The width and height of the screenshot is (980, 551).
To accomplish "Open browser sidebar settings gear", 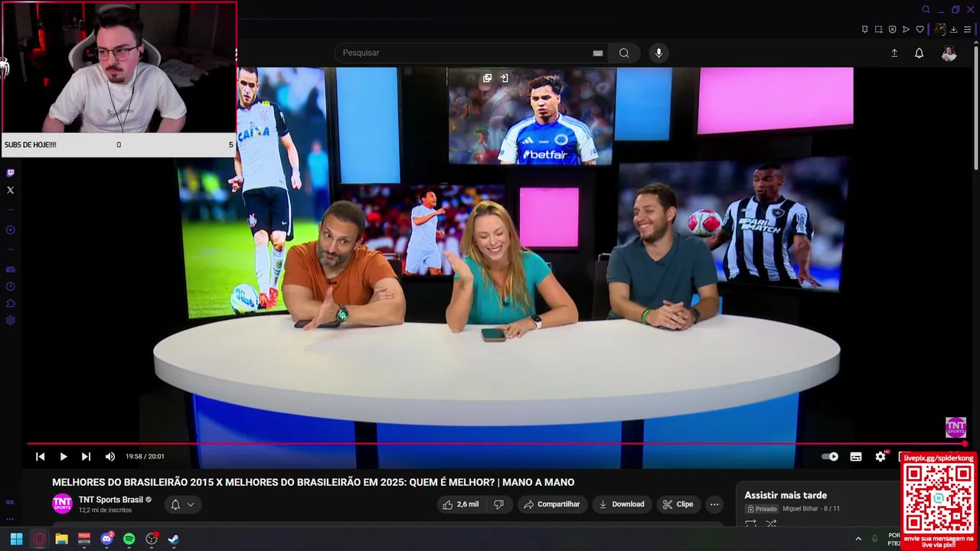I will [x=10, y=320].
